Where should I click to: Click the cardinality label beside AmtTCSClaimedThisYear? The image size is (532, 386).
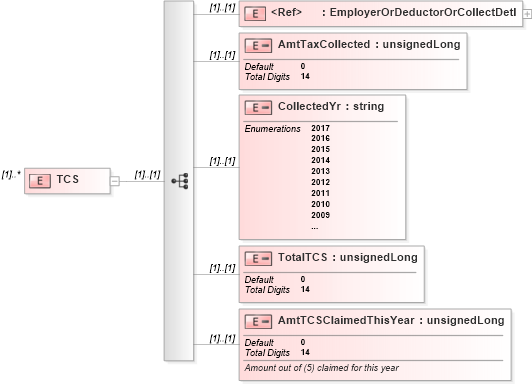click(222, 339)
